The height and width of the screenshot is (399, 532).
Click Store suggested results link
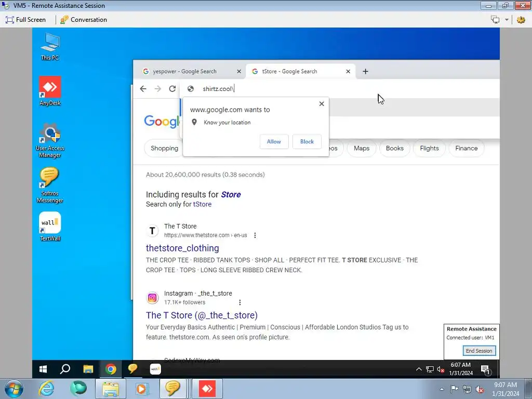[x=231, y=194]
